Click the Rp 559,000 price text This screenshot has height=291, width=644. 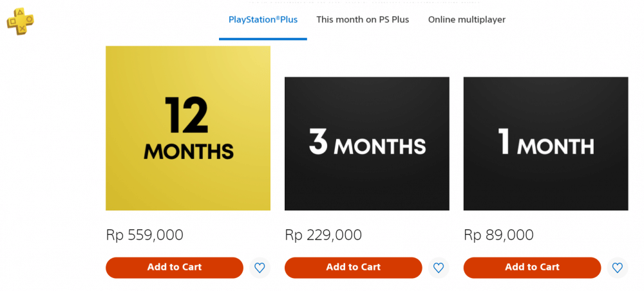click(x=144, y=235)
